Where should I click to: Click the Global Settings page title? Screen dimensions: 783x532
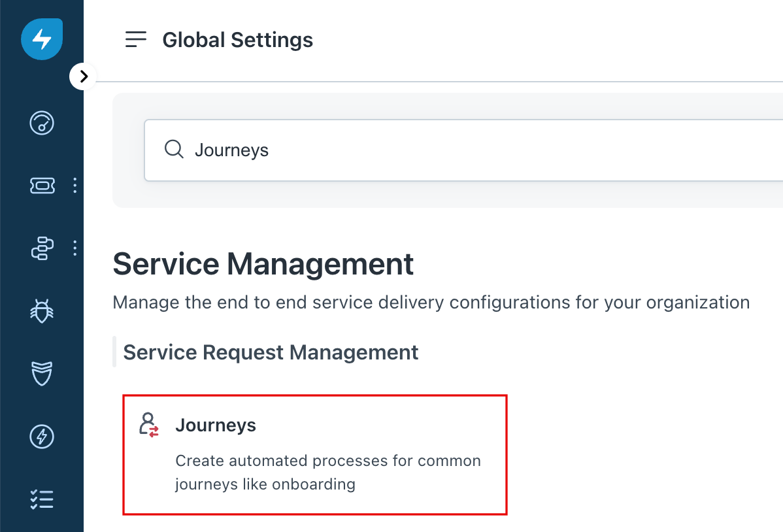(x=238, y=40)
